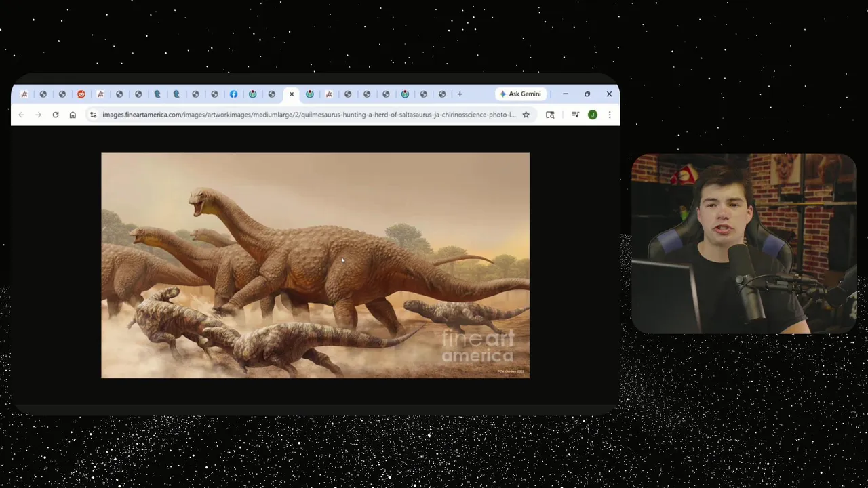Open Google Lens search icon in toolbar
The width and height of the screenshot is (868, 488).
click(x=550, y=115)
